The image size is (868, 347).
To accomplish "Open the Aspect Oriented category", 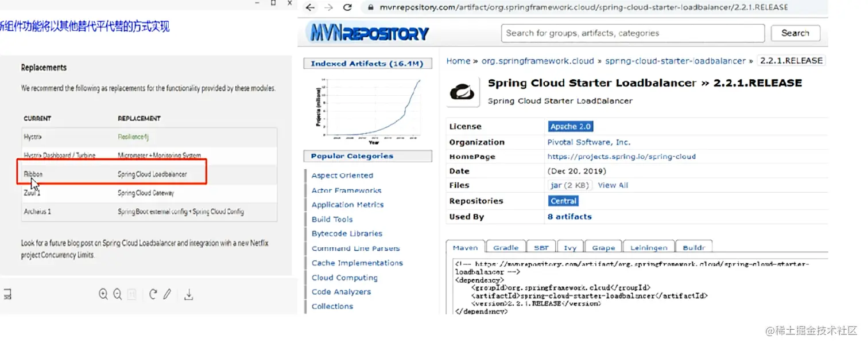I will pos(342,176).
